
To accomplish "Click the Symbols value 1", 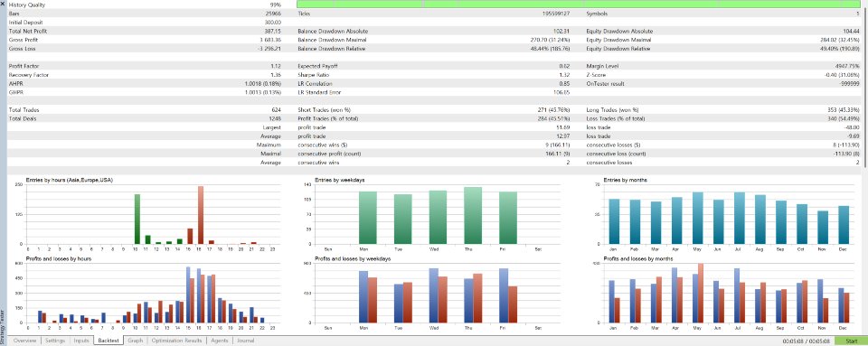I will point(858,14).
